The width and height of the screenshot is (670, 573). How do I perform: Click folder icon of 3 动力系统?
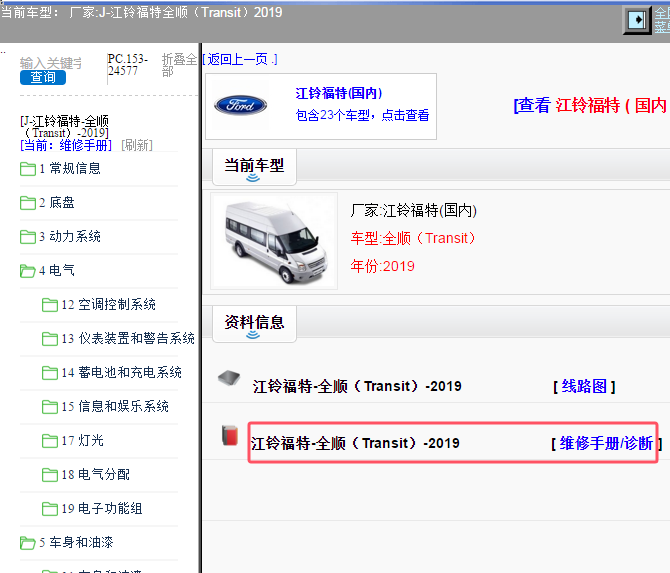(28, 237)
